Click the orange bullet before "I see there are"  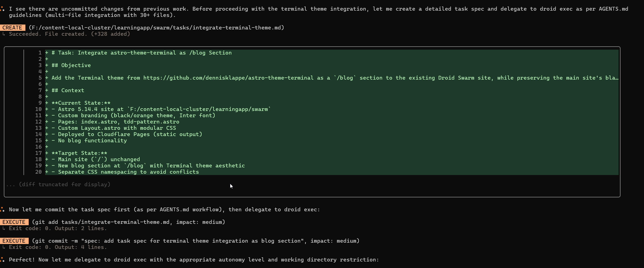pos(2,9)
